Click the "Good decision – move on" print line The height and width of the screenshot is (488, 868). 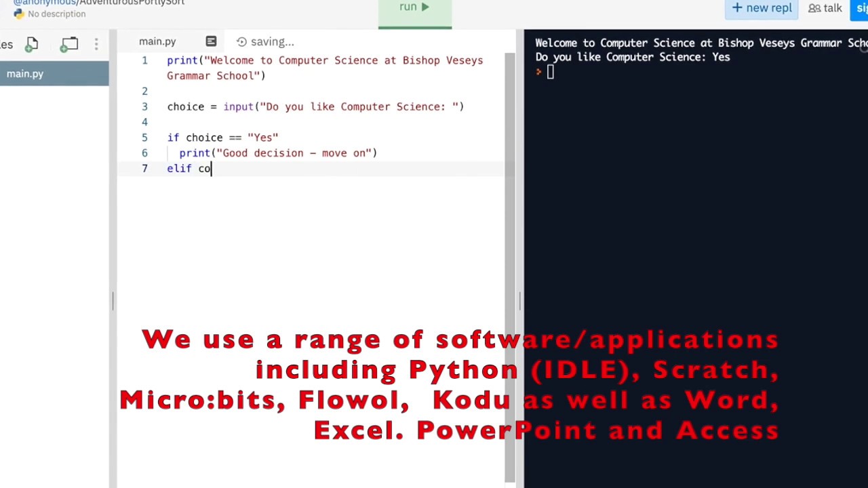(278, 153)
